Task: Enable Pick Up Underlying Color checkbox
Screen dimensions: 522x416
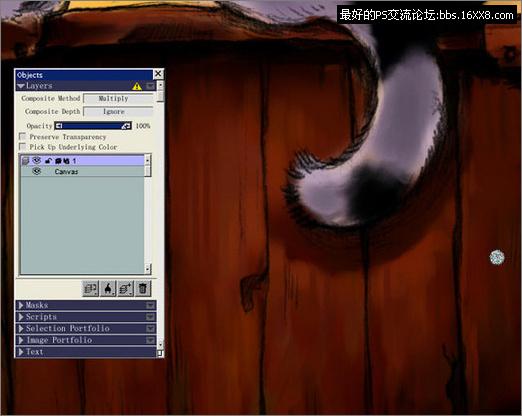Action: click(23, 147)
